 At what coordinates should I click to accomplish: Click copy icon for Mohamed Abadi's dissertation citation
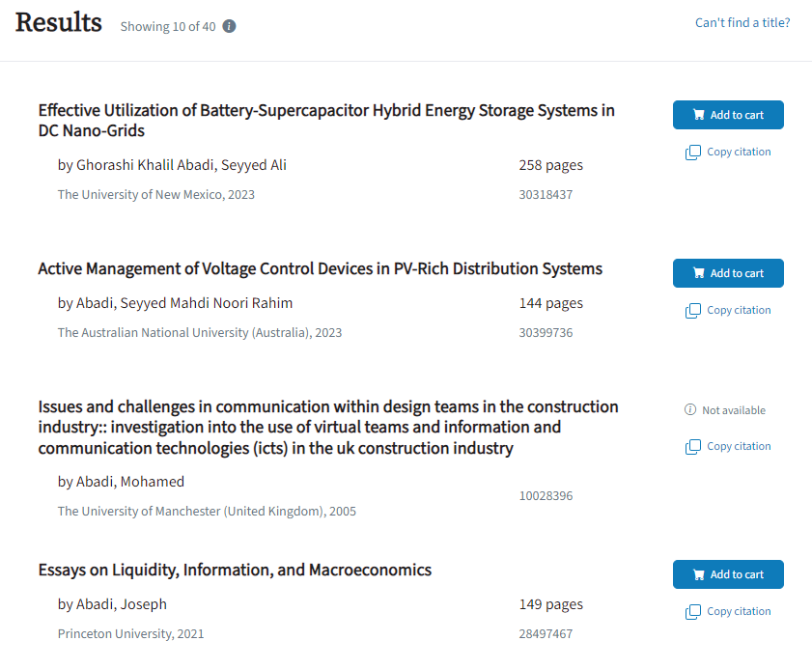pos(692,447)
